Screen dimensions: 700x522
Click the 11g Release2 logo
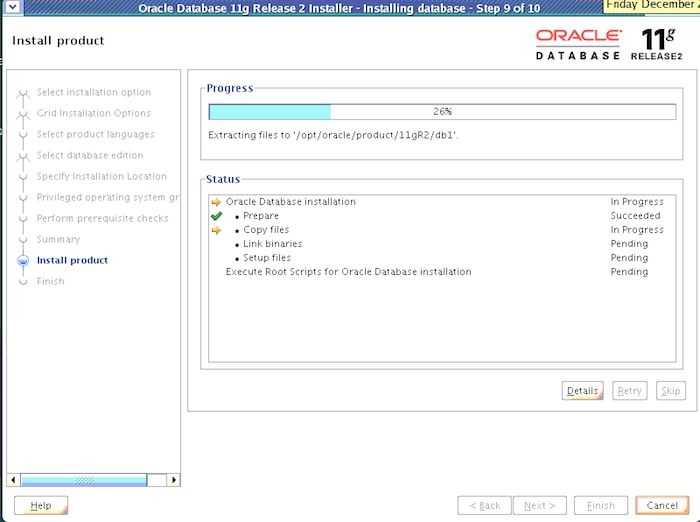pos(657,45)
